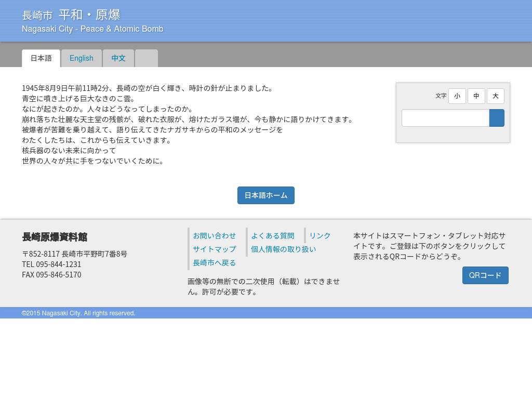Select the blank fourth language tab
This screenshot has width=532, height=399.
pyautogui.click(x=147, y=58)
